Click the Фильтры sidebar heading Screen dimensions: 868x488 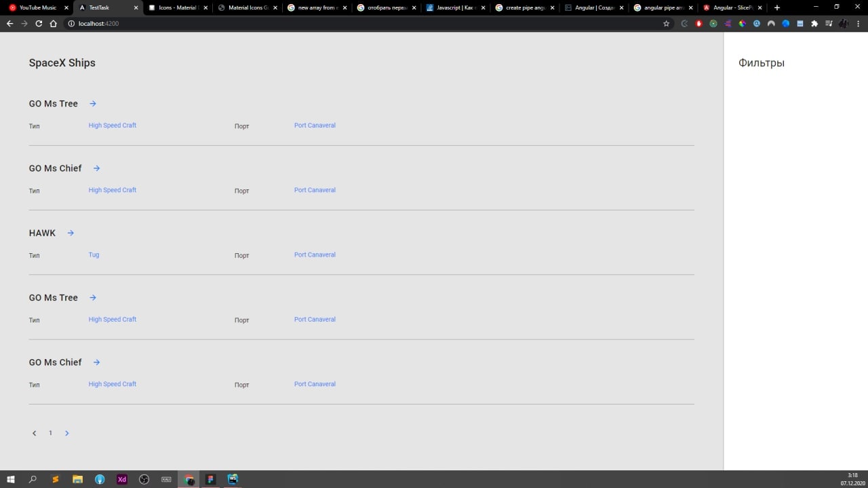[762, 62]
